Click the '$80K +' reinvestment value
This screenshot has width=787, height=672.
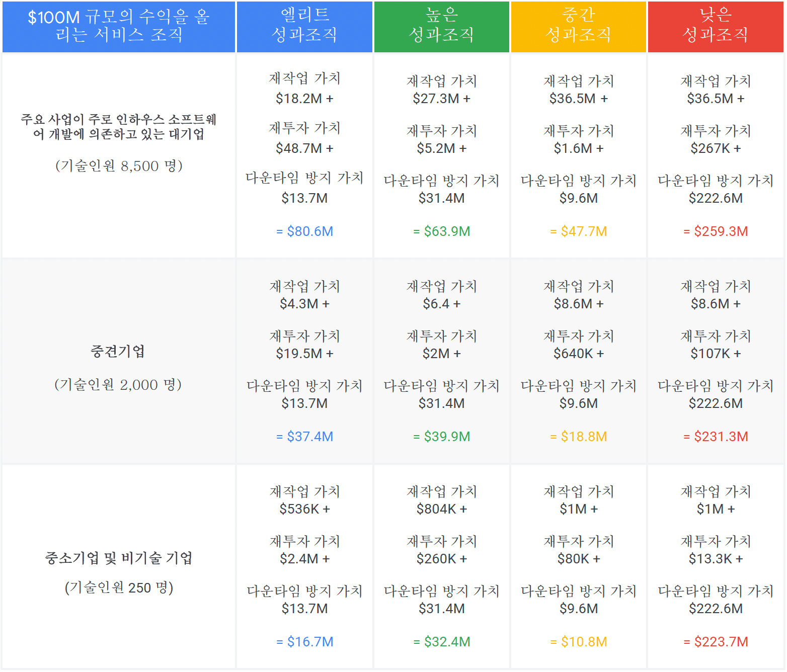click(x=579, y=559)
